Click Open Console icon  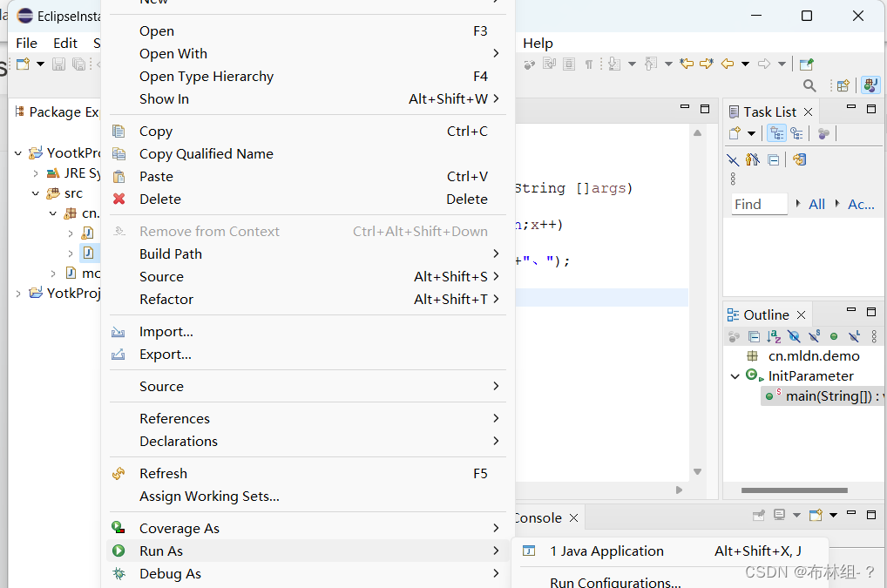816,515
